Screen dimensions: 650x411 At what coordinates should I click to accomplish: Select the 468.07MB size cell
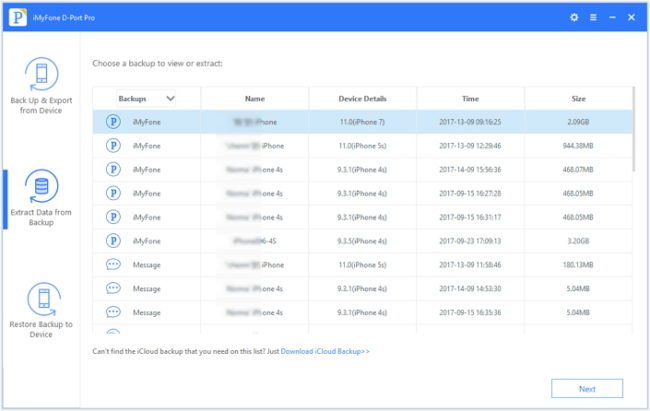pos(578,169)
